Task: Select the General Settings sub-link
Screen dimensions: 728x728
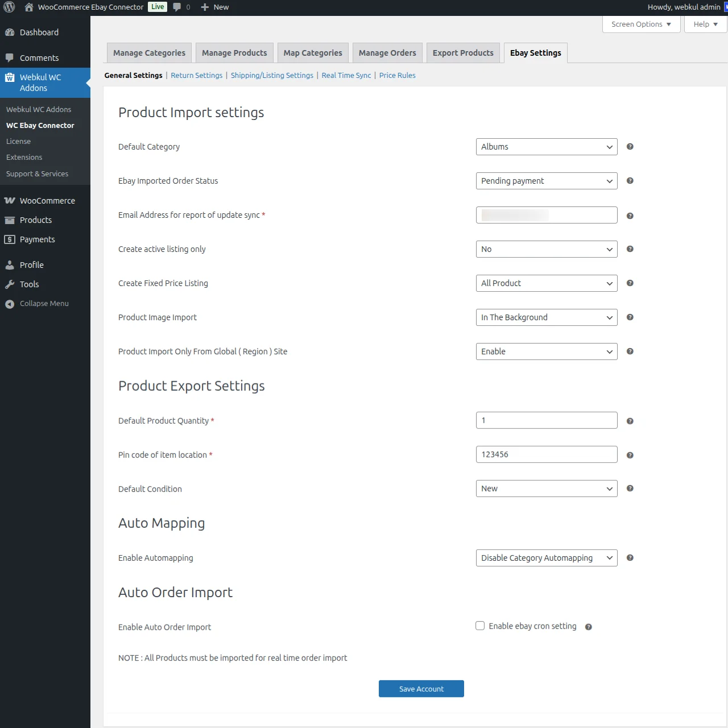Action: point(133,76)
